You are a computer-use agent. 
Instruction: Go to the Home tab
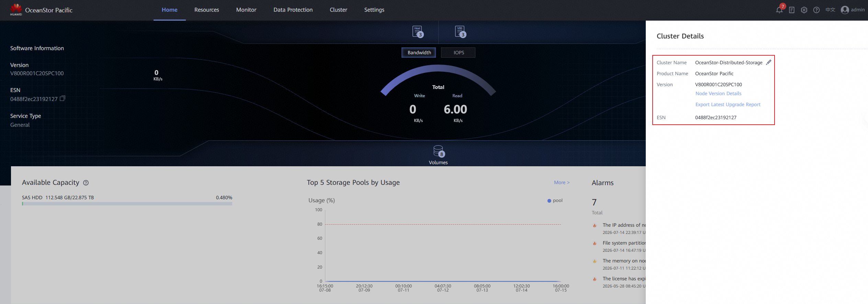click(170, 10)
